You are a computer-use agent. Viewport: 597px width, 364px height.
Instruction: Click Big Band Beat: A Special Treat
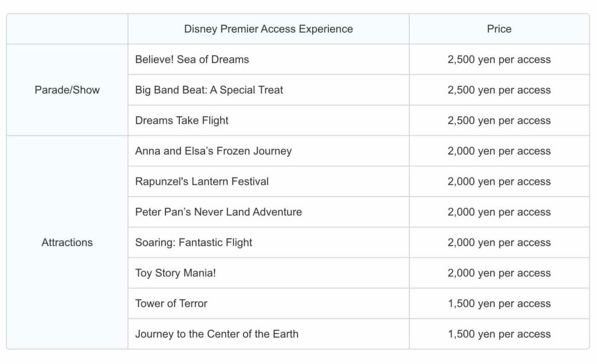(209, 90)
